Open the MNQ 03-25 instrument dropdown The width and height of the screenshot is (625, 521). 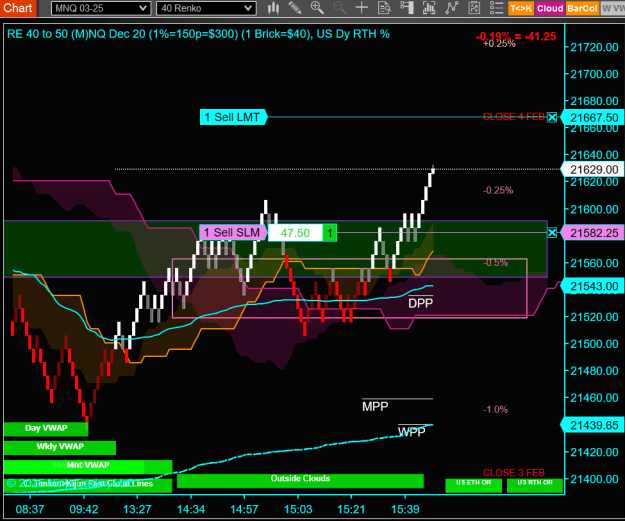point(101,8)
